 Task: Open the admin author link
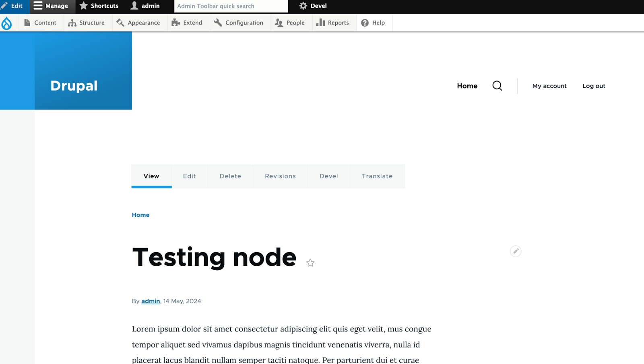point(151,301)
